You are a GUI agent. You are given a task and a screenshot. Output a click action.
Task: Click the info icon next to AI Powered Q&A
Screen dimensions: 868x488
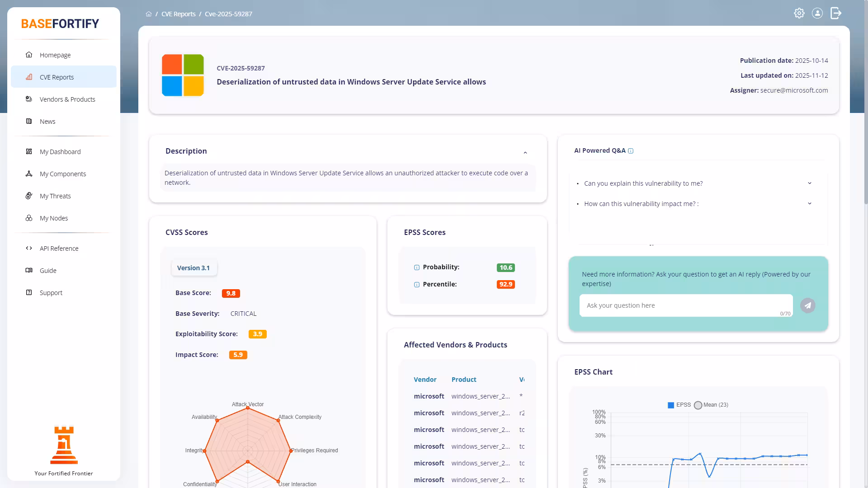(631, 151)
